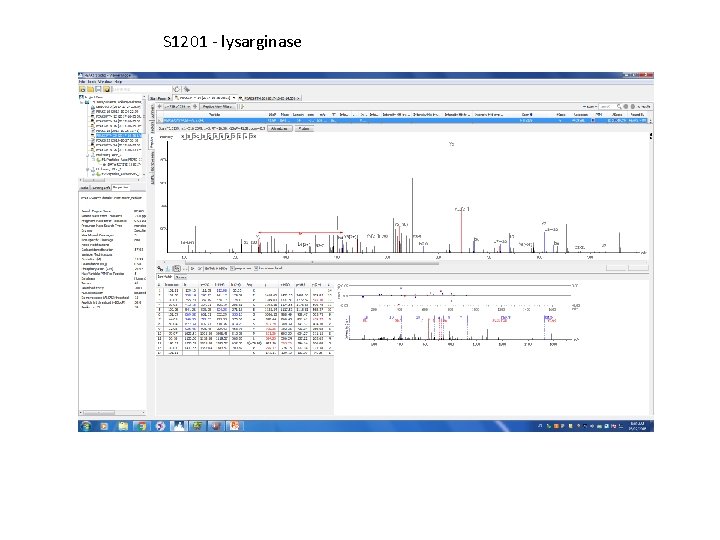Viewport: 720px width, 540px height.
Task: Select the highlighted sample in the project tree
Action: 119,135
